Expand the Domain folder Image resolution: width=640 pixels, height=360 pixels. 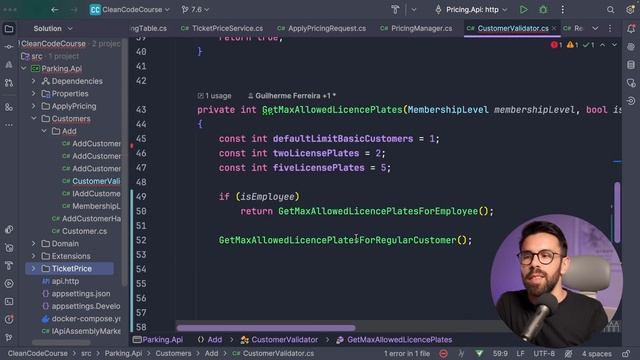[33, 244]
